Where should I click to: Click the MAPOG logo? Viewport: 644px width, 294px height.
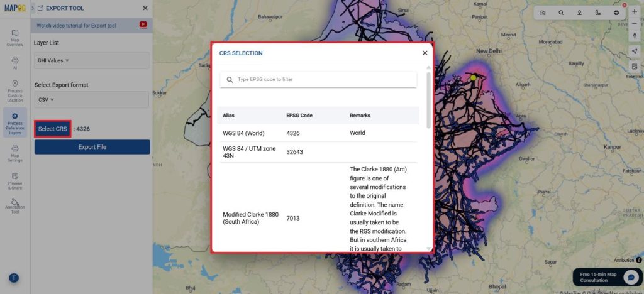[15, 8]
